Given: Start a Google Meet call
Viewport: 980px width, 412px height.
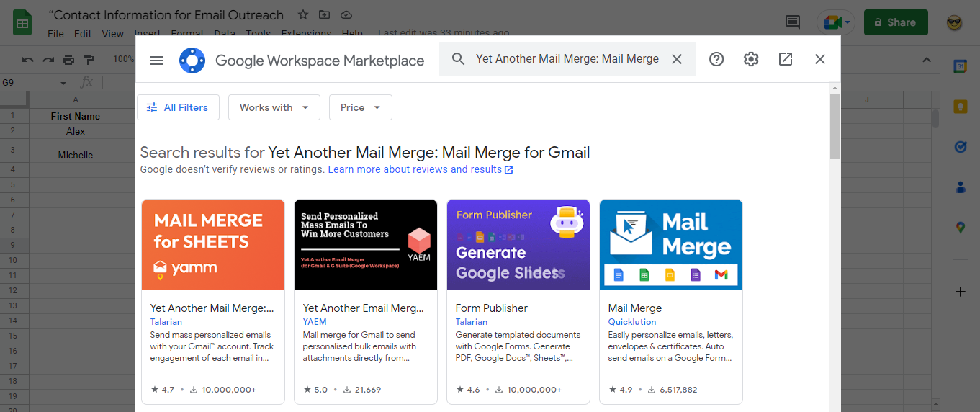Looking at the screenshot, I should [836, 22].
